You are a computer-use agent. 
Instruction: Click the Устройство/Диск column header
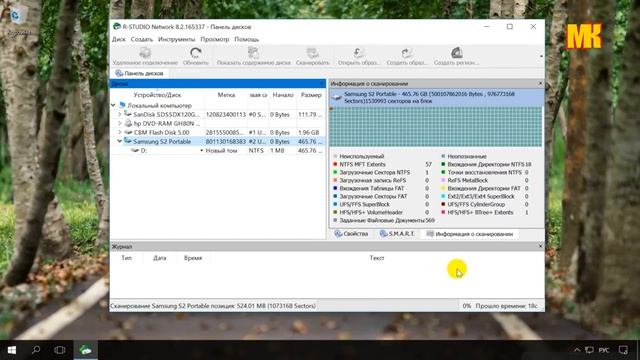pos(157,95)
